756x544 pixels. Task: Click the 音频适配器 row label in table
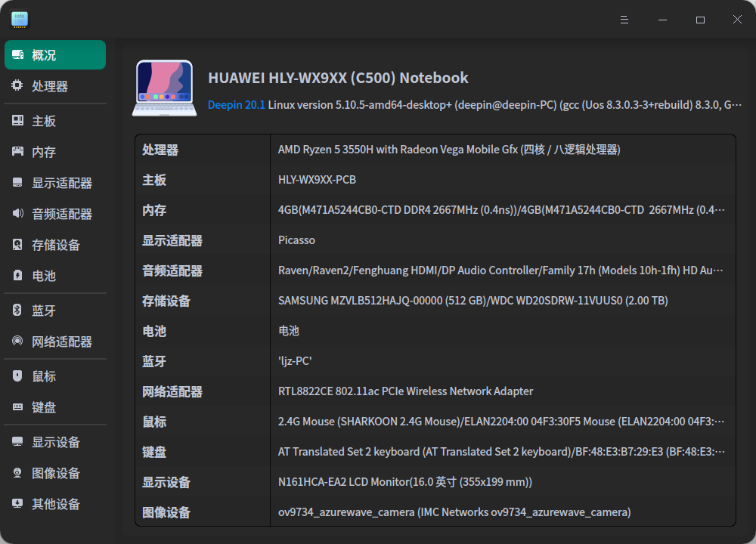[x=172, y=270]
